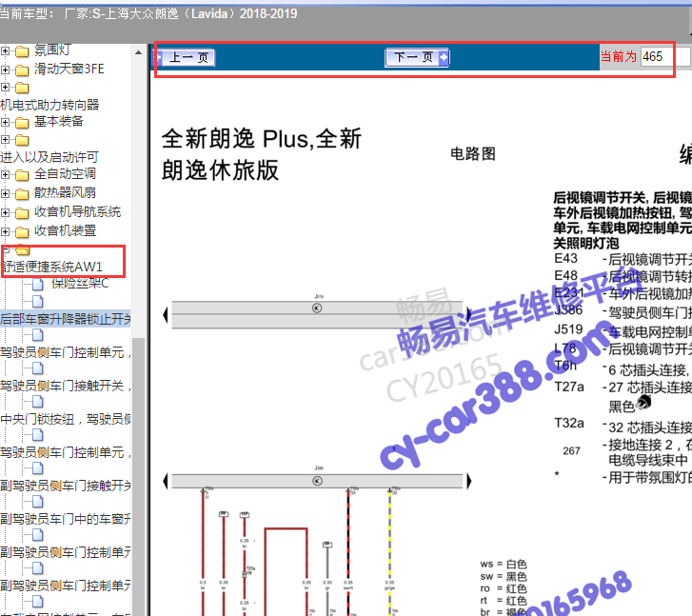692x616 pixels.
Task: Expand the 收音机导航系统 folder
Action: tap(5, 212)
